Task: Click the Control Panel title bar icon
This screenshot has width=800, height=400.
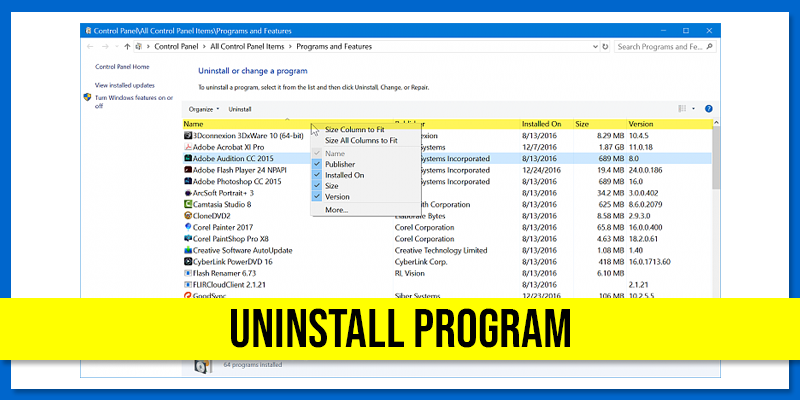Action: coord(89,31)
